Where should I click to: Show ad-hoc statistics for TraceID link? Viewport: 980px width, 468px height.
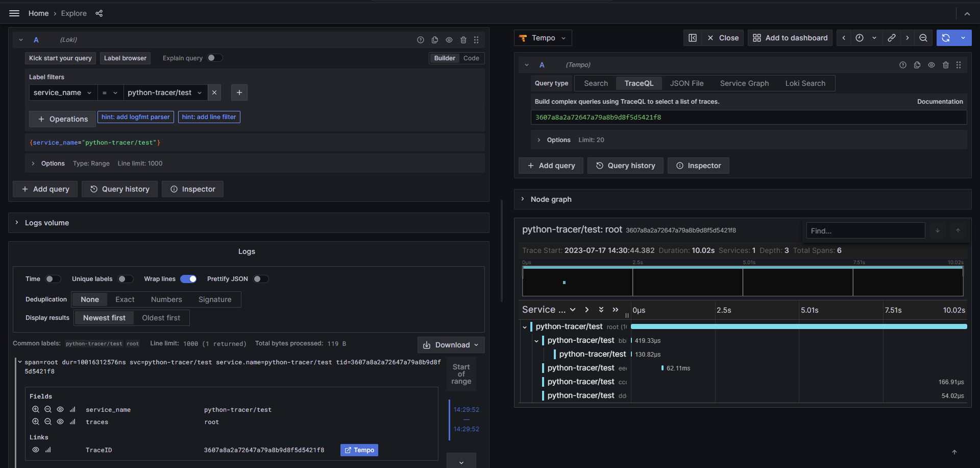48,450
